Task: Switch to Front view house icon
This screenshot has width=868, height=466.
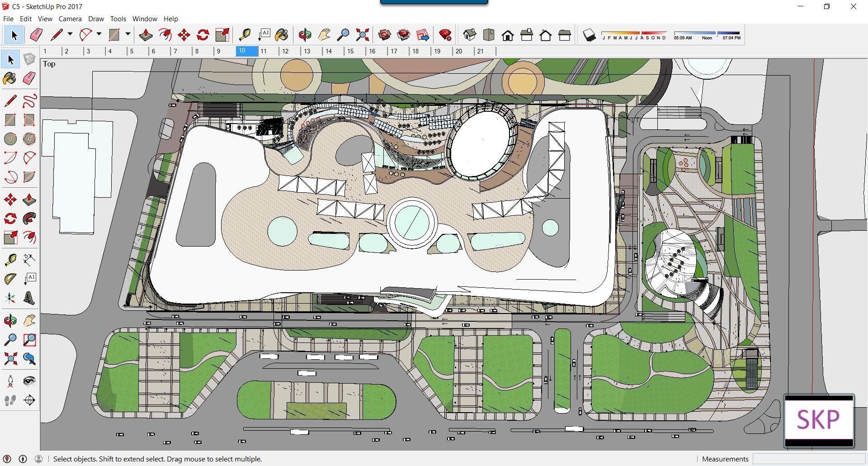Action: (508, 35)
